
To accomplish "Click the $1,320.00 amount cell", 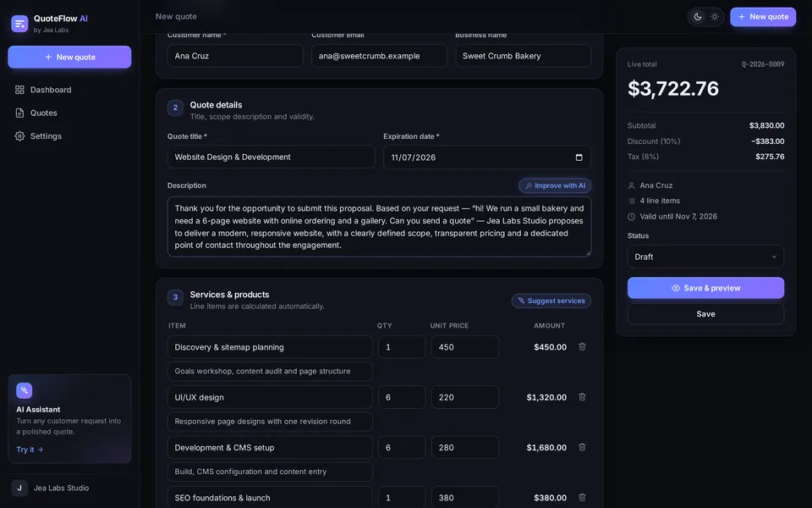I will 546,397.
